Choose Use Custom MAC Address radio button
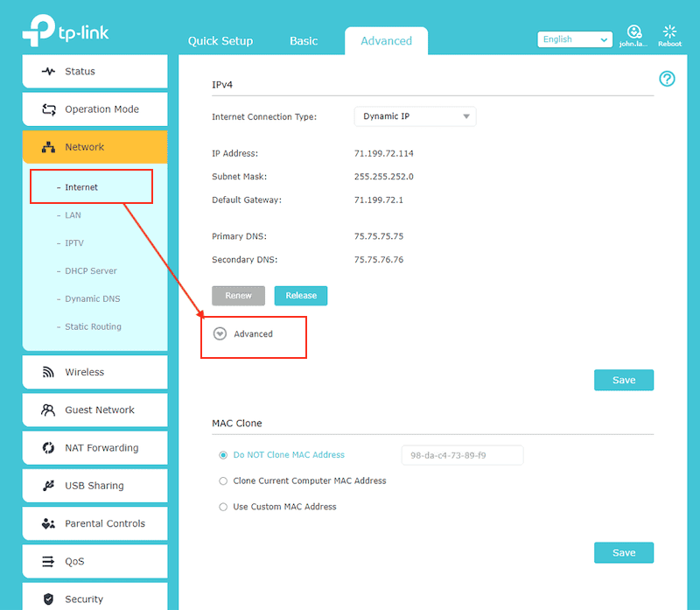700x610 pixels. [223, 506]
